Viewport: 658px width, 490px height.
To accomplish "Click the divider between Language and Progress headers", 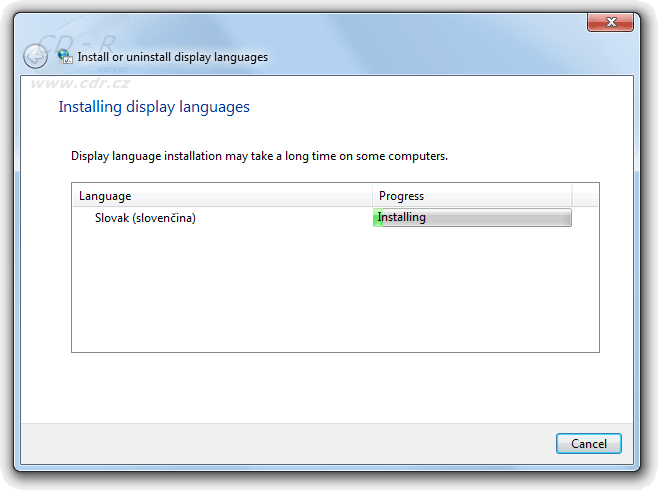I will [x=372, y=196].
